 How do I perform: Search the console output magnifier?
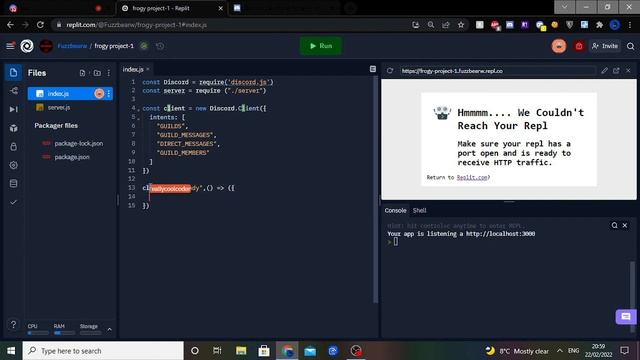coord(614,225)
